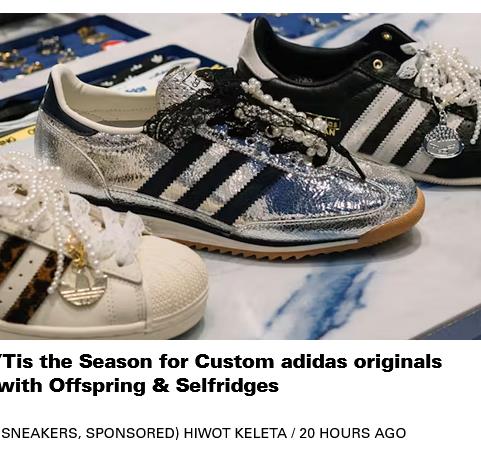The height and width of the screenshot is (462, 481).
Task: Click the word adidas in the headline
Action: (314, 362)
